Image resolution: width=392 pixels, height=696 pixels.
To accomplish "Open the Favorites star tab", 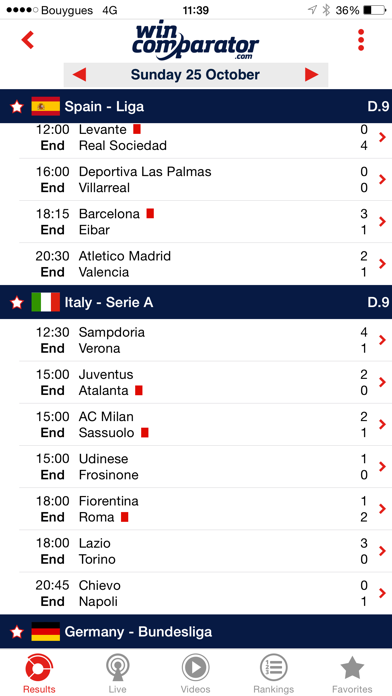I will click(x=352, y=668).
